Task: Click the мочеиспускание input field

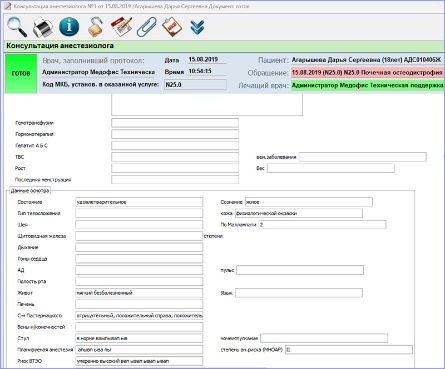Action: click(x=324, y=338)
